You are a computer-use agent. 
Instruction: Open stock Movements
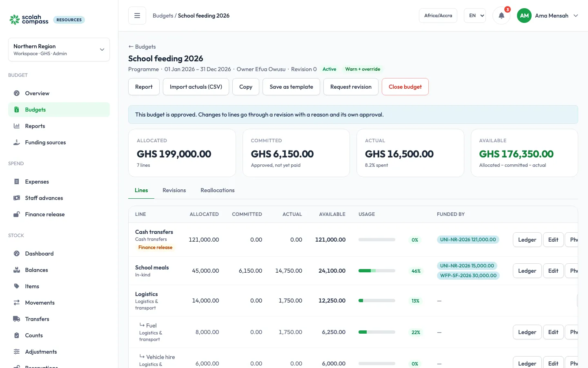click(x=59, y=303)
